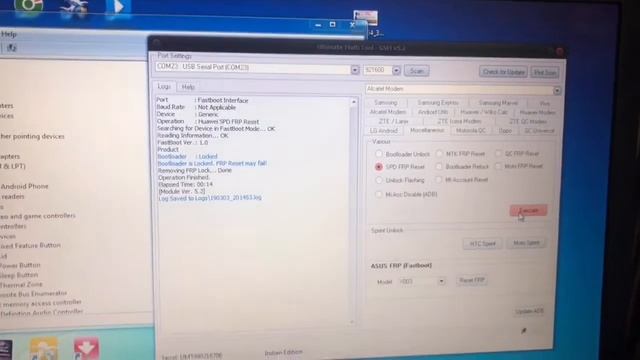Select Power Button in Device Manager tree
Screen dimensions: 640x360
[x=20, y=265]
